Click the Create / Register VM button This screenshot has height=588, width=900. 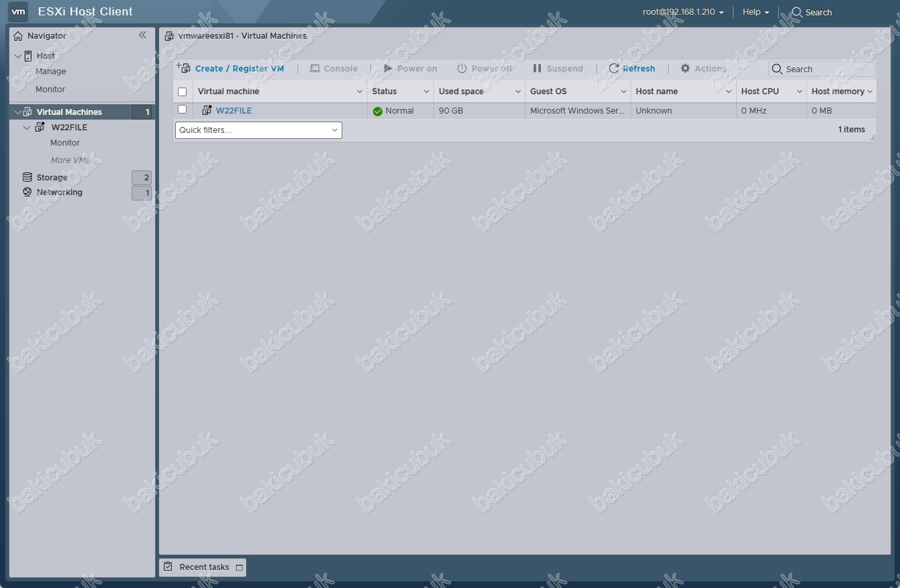pyautogui.click(x=239, y=68)
